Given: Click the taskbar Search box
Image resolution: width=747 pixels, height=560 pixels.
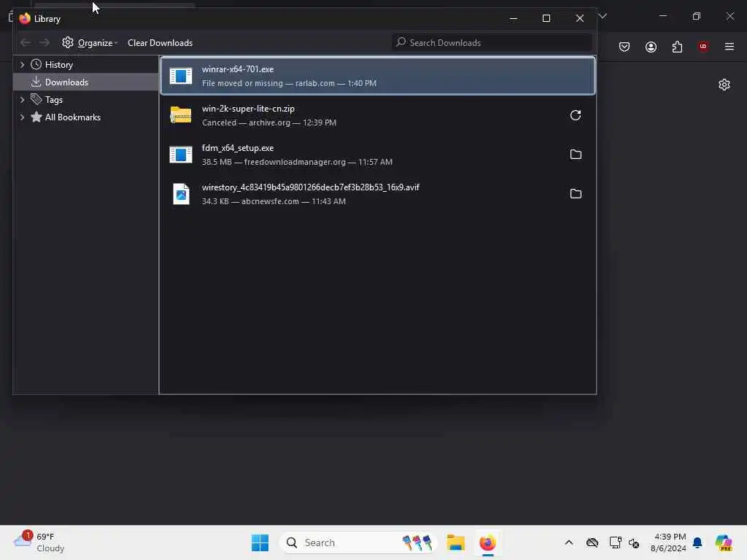Looking at the screenshot, I should point(357,542).
